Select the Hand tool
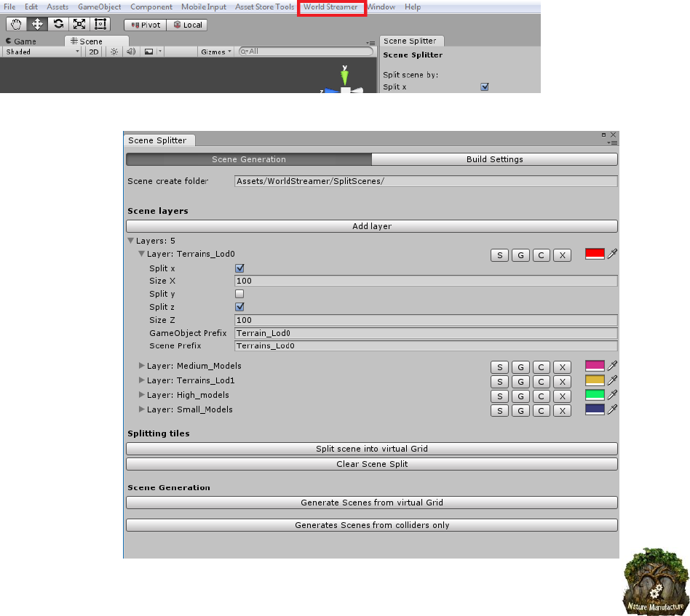This screenshot has width=690, height=616. 16,24
